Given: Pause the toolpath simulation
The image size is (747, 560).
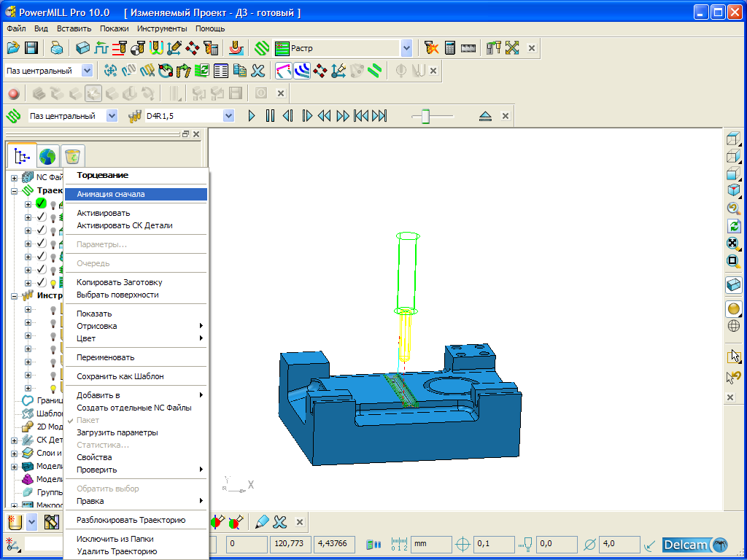Looking at the screenshot, I should click(270, 116).
